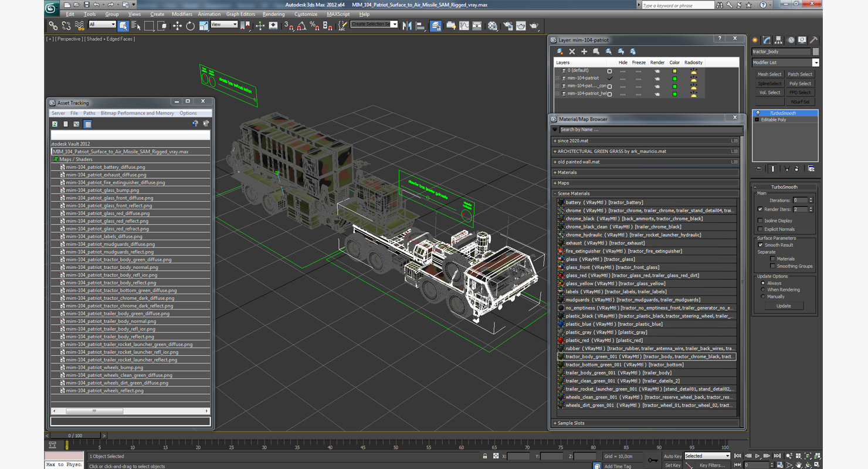Activate Select and Move tool
Screen dimensions: 868x469
[177, 26]
